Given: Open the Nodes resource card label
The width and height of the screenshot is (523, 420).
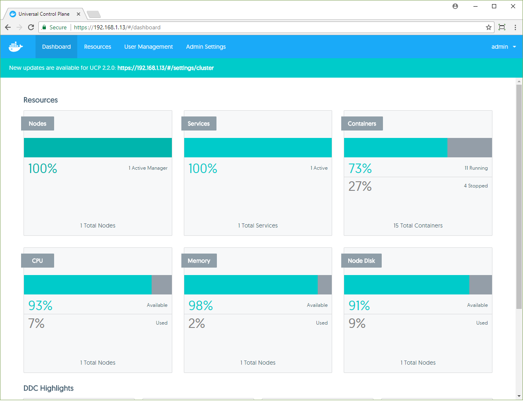Looking at the screenshot, I should coord(38,123).
